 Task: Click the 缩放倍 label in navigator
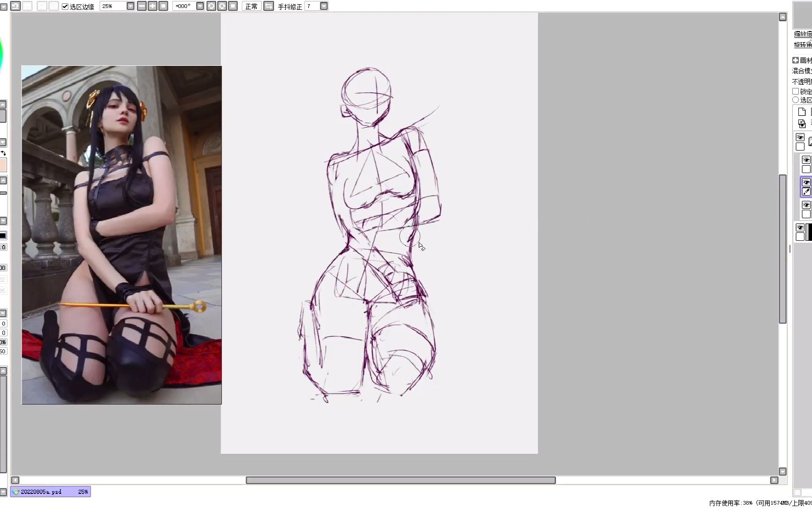click(803, 34)
